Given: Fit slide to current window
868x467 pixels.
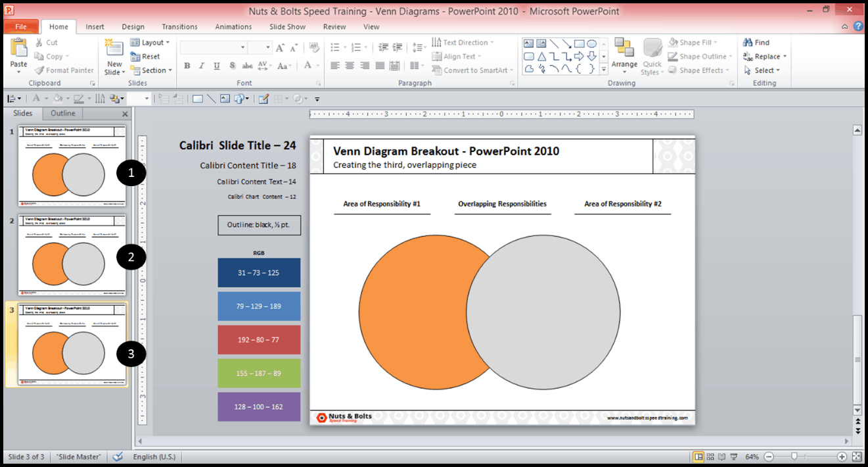Looking at the screenshot, I should (x=857, y=456).
